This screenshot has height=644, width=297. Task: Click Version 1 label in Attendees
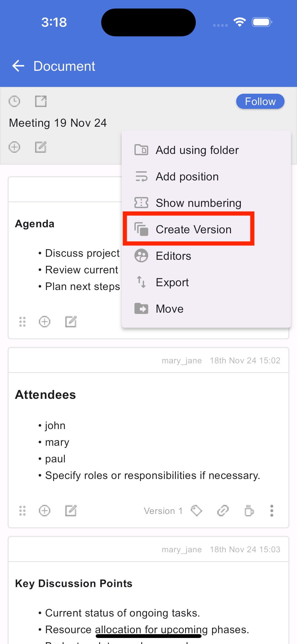point(163,511)
